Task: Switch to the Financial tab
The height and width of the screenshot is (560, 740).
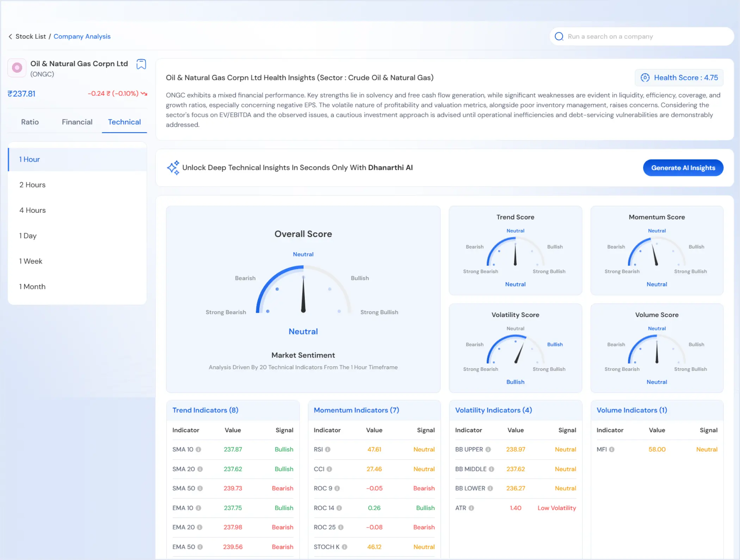Action: tap(77, 122)
